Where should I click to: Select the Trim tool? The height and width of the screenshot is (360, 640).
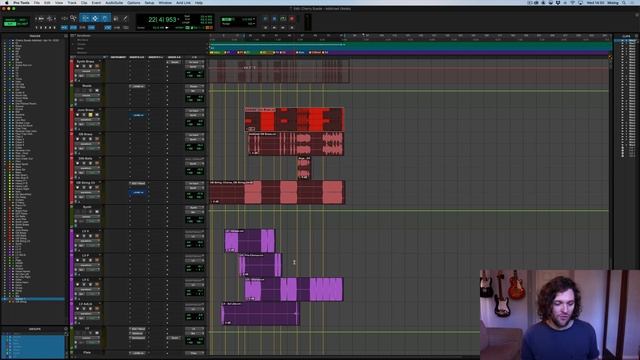(85, 18)
